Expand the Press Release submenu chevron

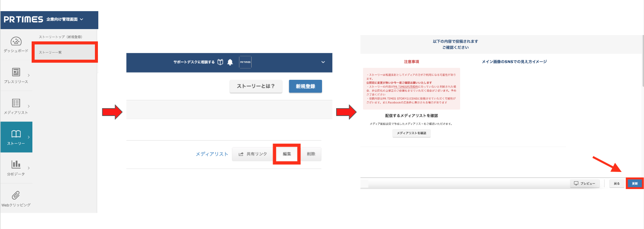(x=29, y=75)
